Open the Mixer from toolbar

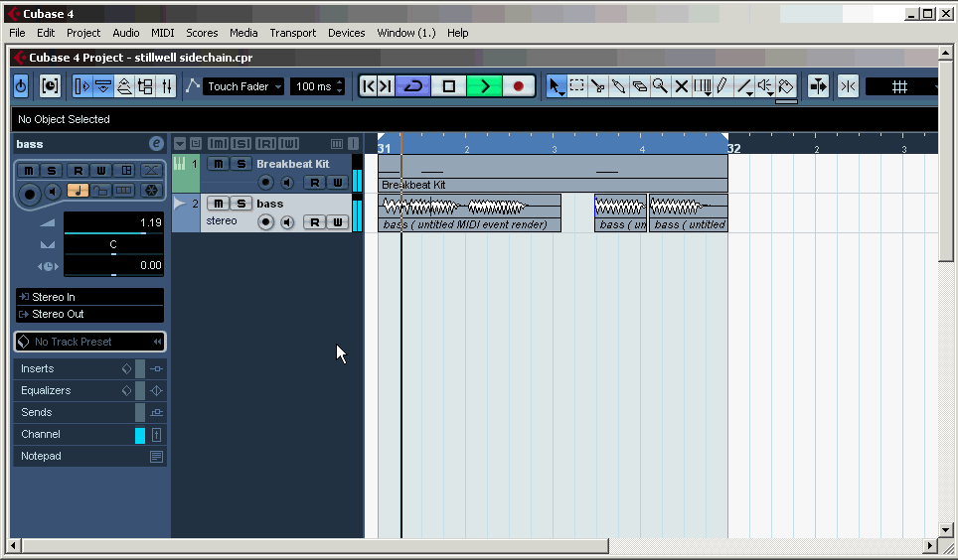point(167,86)
